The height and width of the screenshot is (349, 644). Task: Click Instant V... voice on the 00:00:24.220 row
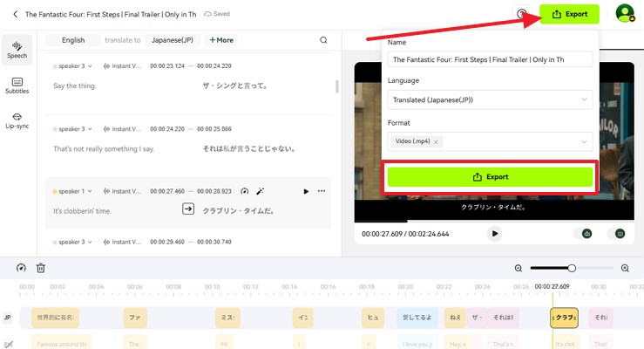122,128
